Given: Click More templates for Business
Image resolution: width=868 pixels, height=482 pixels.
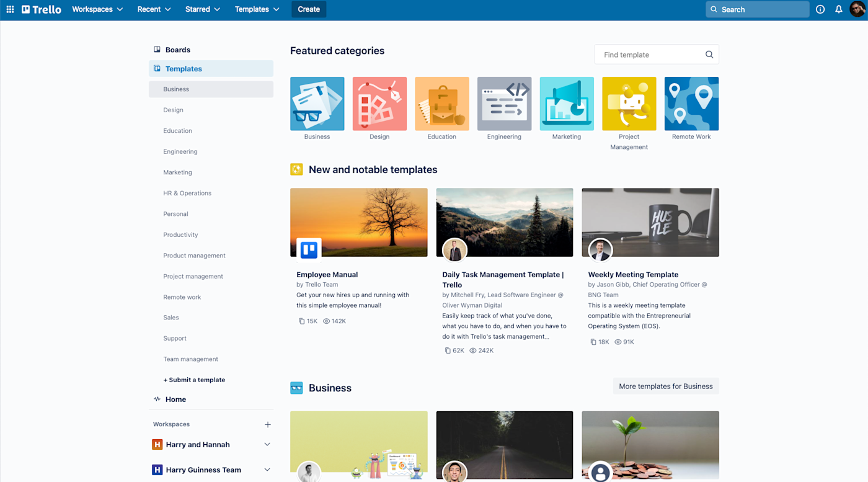Looking at the screenshot, I should [x=666, y=386].
